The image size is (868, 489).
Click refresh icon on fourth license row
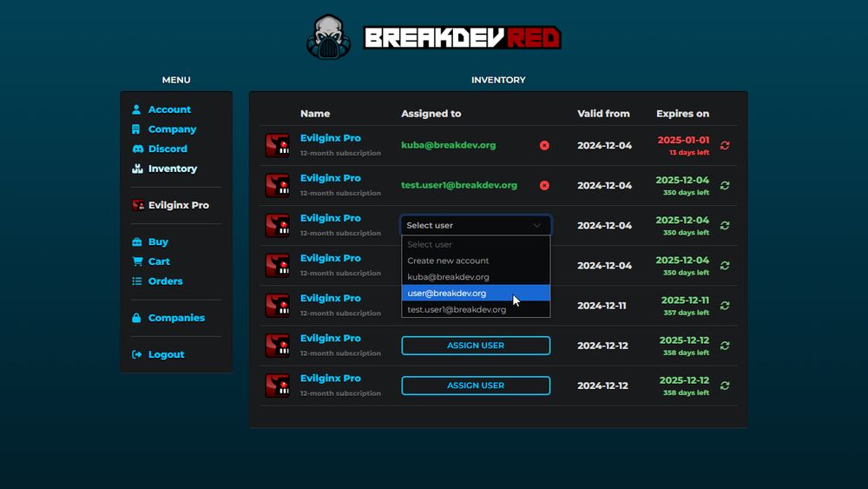725,266
